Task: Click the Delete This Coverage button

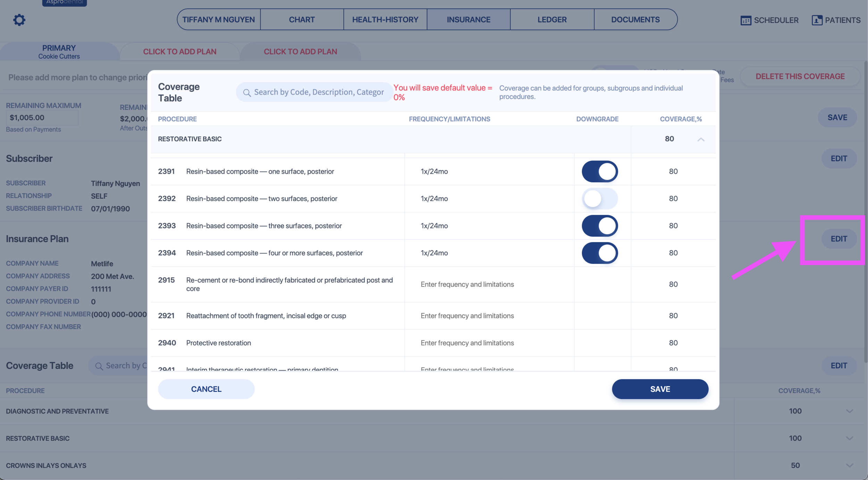Action: (800, 76)
